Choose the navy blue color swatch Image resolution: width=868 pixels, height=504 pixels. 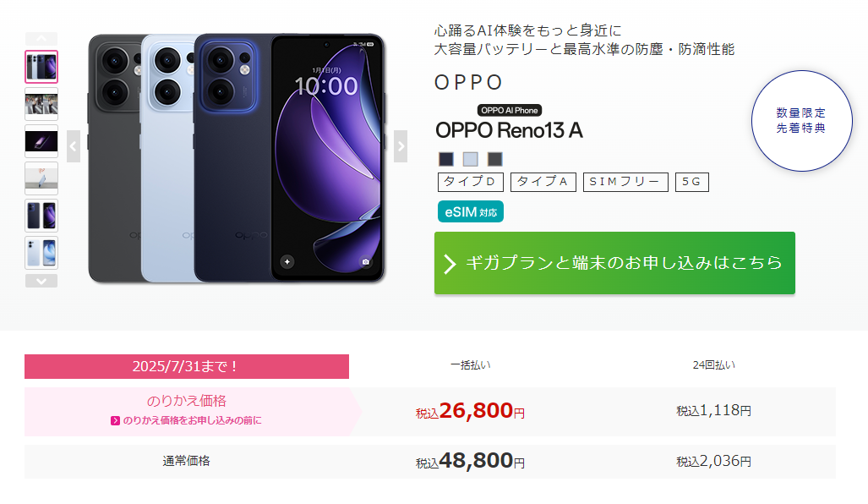coord(446,160)
